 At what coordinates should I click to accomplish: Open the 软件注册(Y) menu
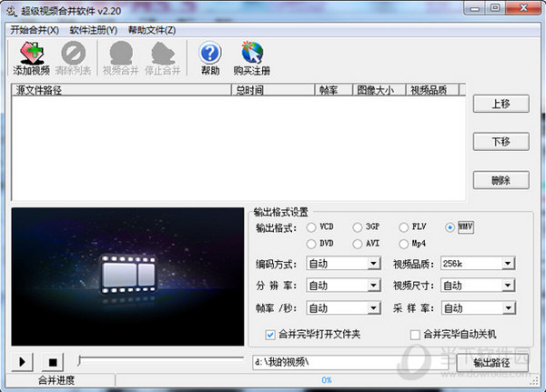tap(94, 30)
